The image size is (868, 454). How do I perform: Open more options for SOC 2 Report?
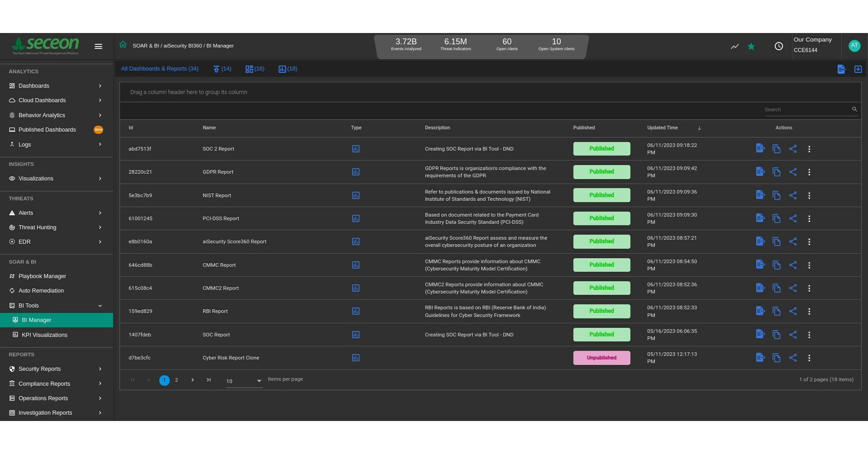tap(809, 149)
